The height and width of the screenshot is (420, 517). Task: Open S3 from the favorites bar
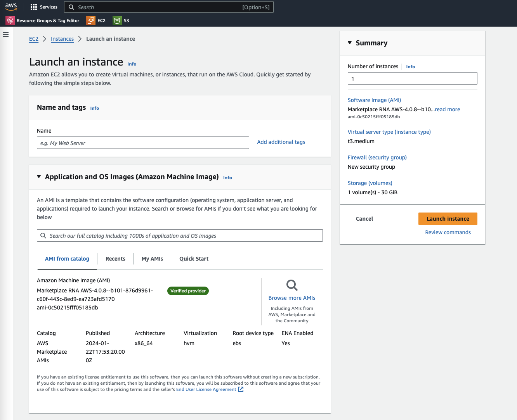coord(121,21)
